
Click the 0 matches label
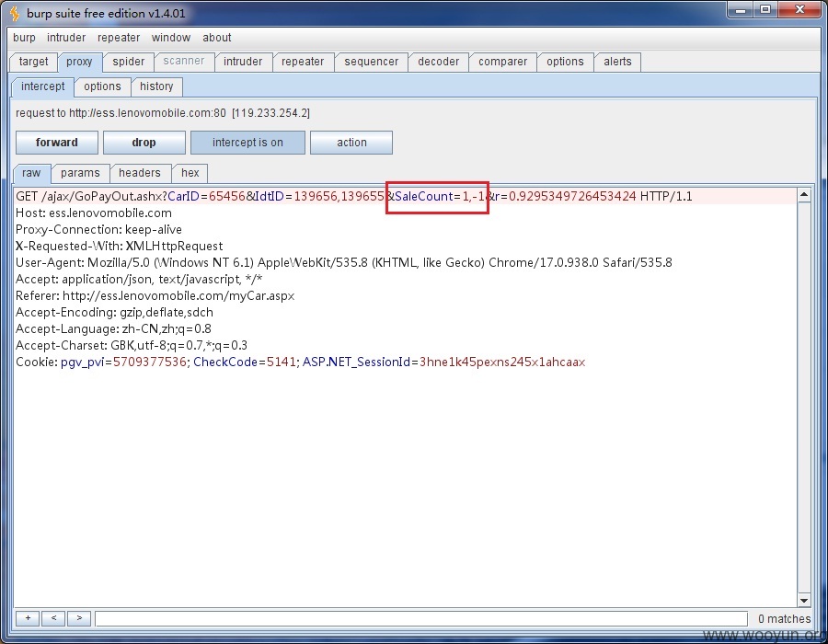coord(784,618)
